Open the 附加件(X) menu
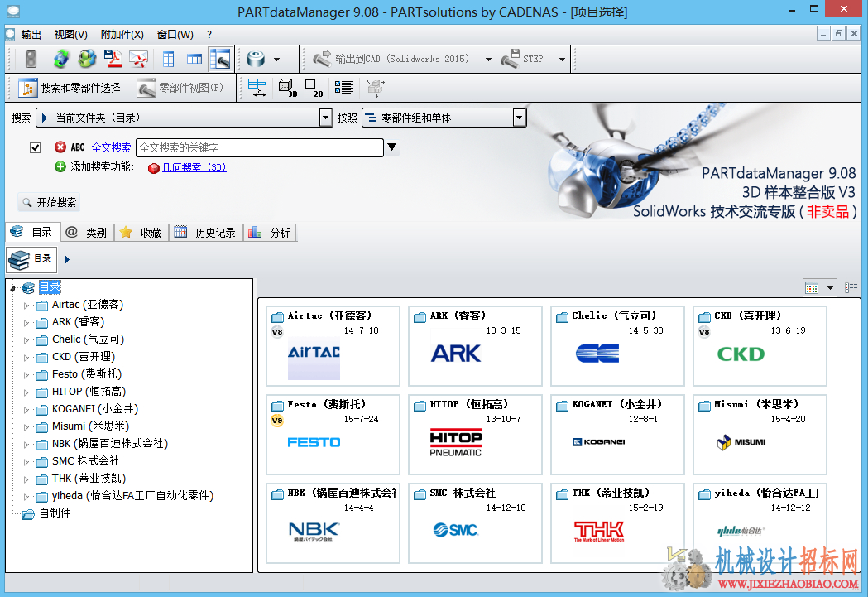The image size is (868, 597). tap(122, 34)
